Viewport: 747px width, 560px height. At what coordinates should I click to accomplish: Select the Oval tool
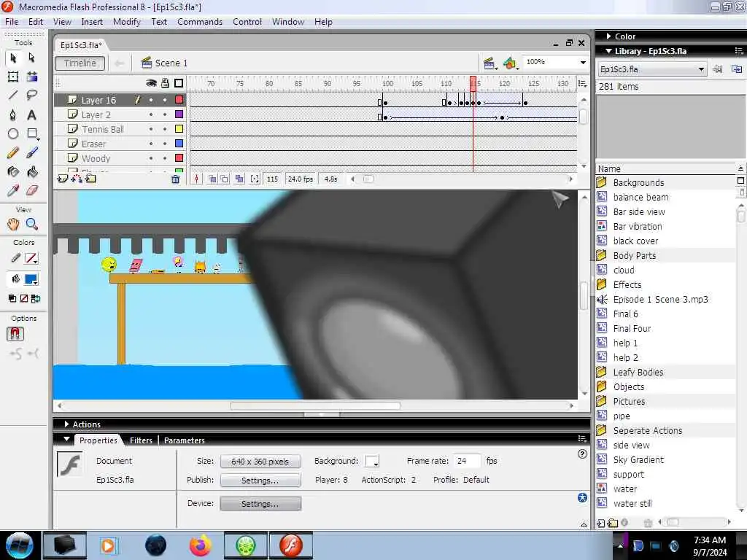[x=13, y=134]
